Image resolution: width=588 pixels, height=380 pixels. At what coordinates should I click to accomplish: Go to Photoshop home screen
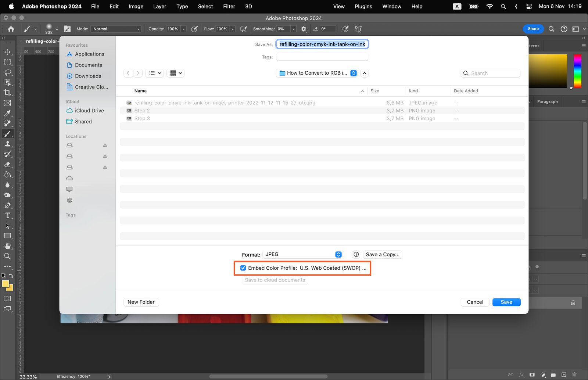(11, 29)
